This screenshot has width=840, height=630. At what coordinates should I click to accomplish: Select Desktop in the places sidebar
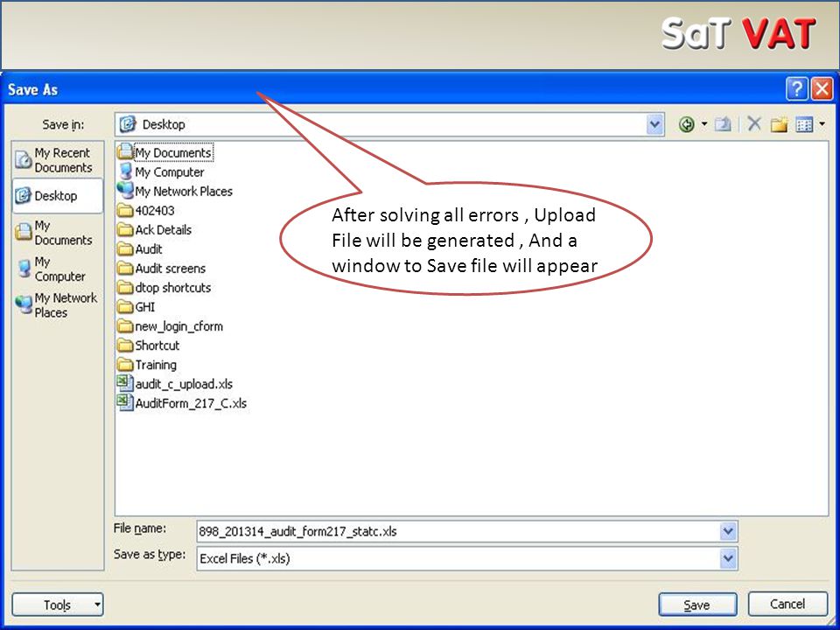coord(58,196)
